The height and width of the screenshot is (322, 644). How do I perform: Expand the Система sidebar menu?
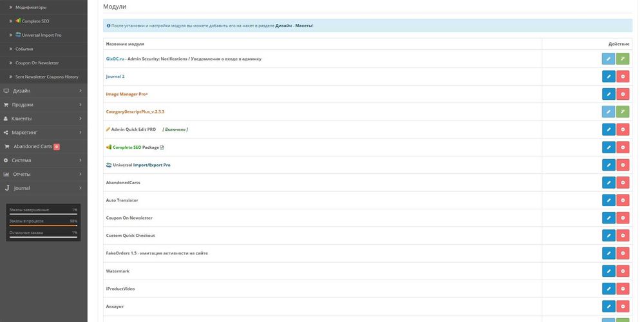(44, 160)
